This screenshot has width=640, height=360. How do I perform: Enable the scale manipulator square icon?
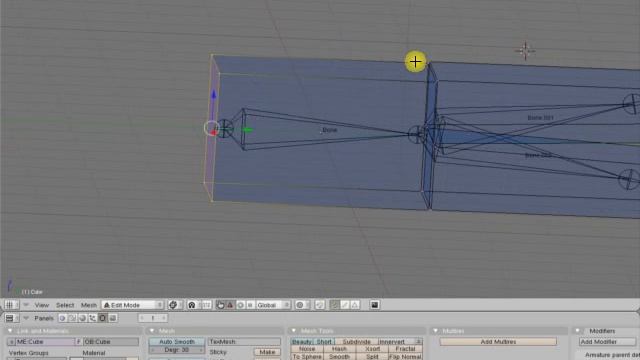(x=250, y=305)
